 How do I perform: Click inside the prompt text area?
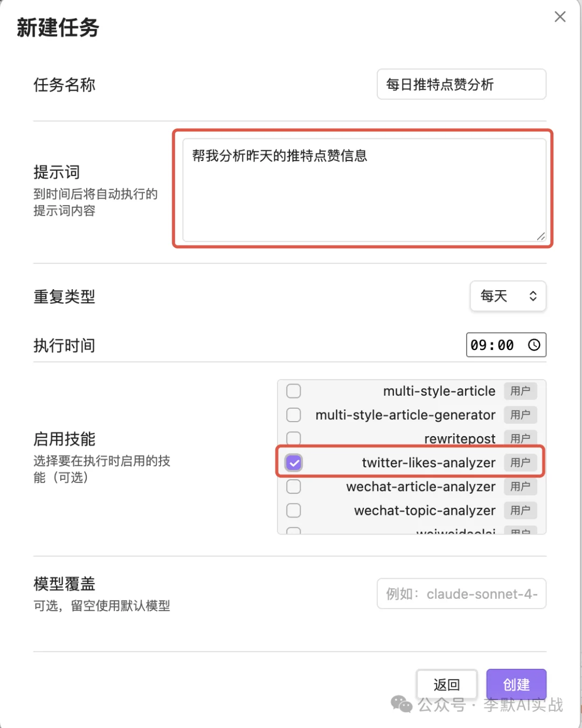[x=364, y=190]
